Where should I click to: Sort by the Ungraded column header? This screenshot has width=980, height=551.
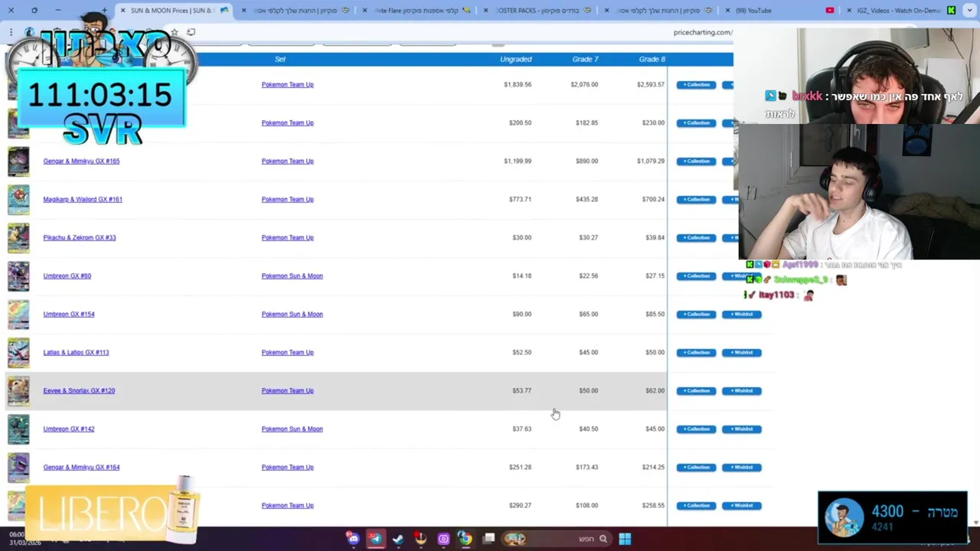tap(515, 59)
